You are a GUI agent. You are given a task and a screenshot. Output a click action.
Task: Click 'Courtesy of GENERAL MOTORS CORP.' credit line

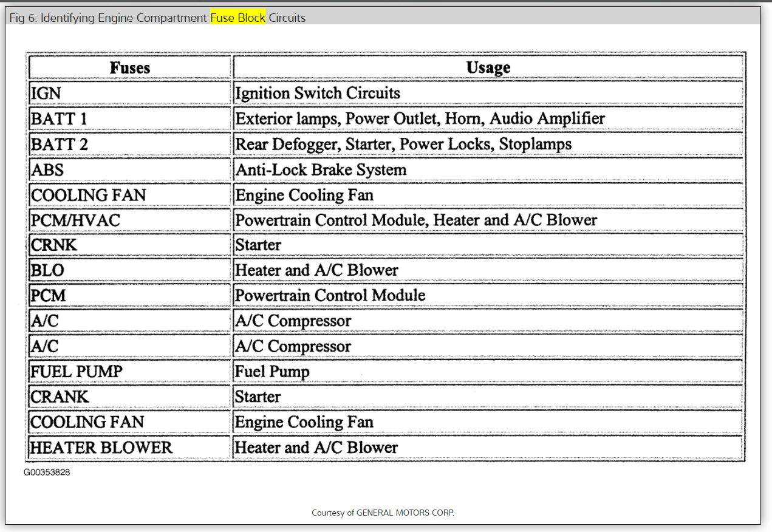tap(383, 513)
